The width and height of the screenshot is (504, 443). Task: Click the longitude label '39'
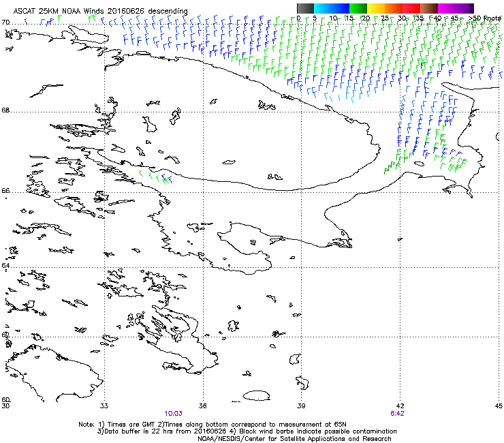tap(301, 406)
